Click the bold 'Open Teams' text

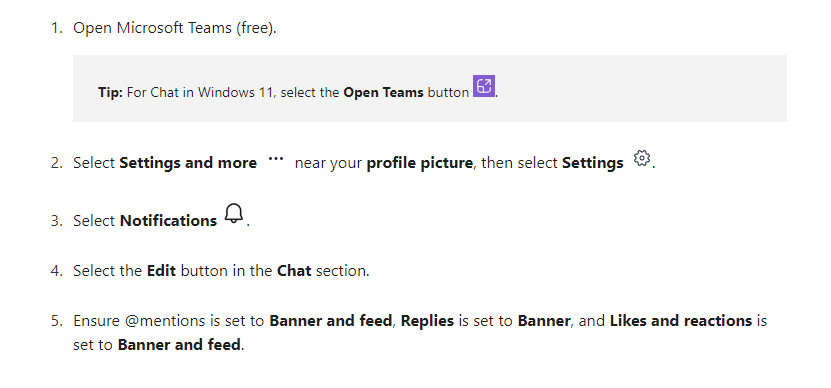pos(383,92)
